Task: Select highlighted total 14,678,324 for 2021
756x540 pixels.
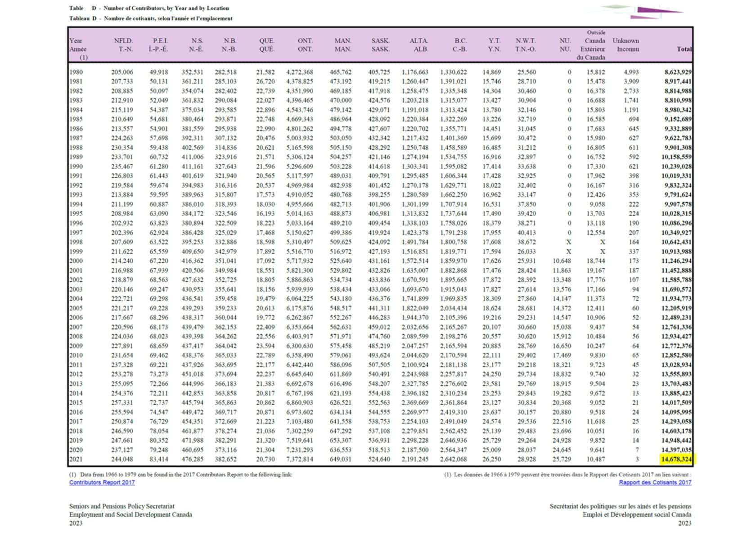Action: tap(676, 459)
